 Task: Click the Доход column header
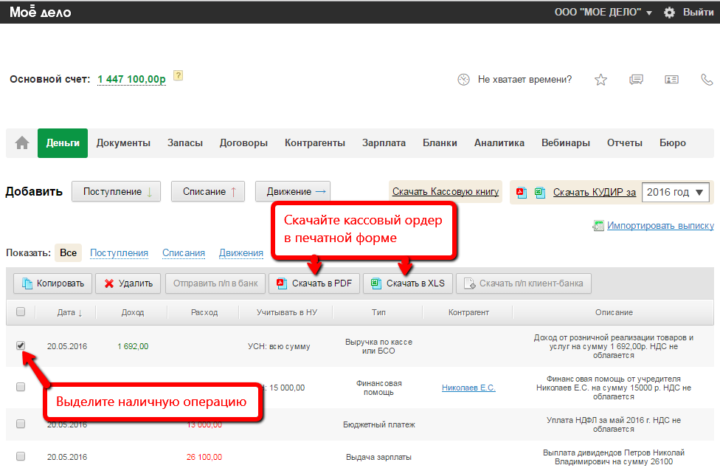click(x=132, y=312)
